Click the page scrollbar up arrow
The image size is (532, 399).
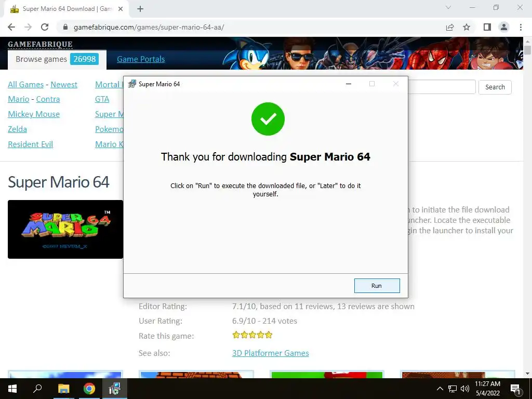[527, 41]
